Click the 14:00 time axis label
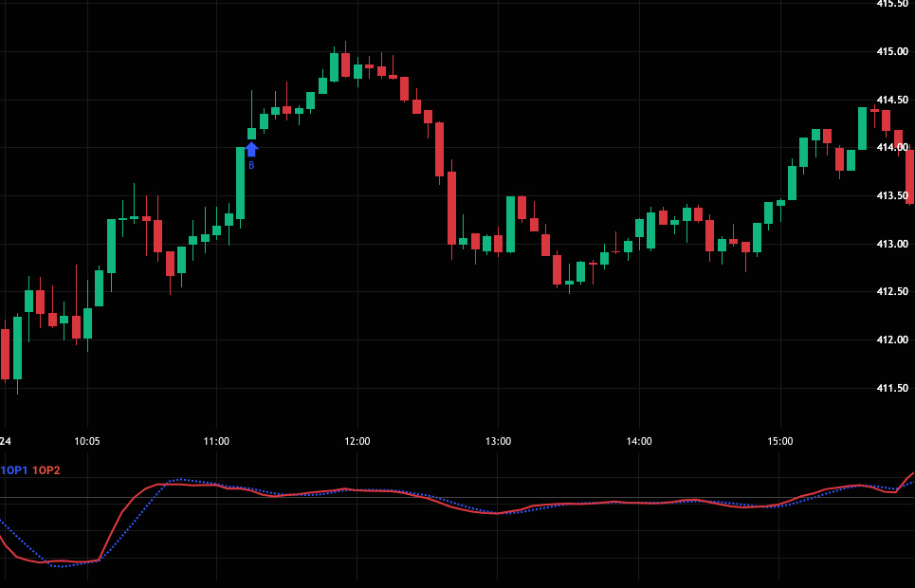Image resolution: width=915 pixels, height=588 pixels. click(x=639, y=441)
